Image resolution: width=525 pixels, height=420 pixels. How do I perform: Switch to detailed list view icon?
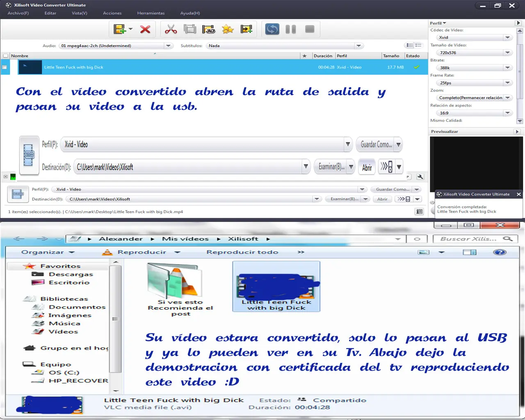(409, 45)
